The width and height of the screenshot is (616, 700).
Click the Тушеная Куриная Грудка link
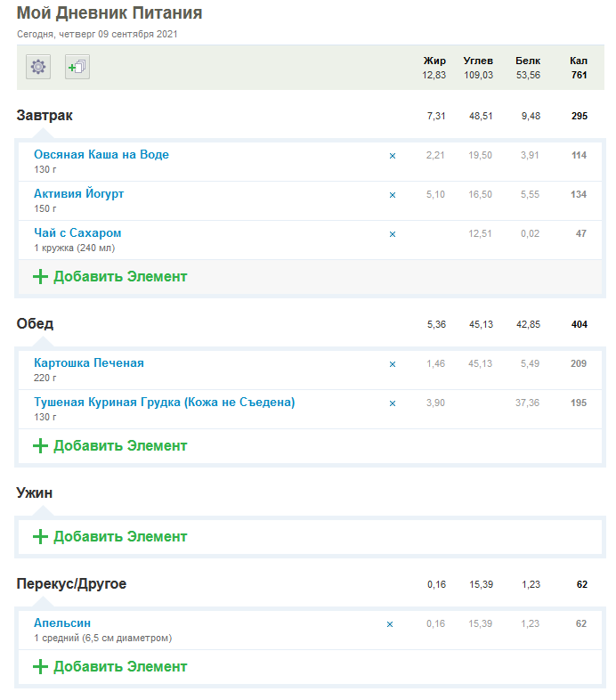[165, 403]
